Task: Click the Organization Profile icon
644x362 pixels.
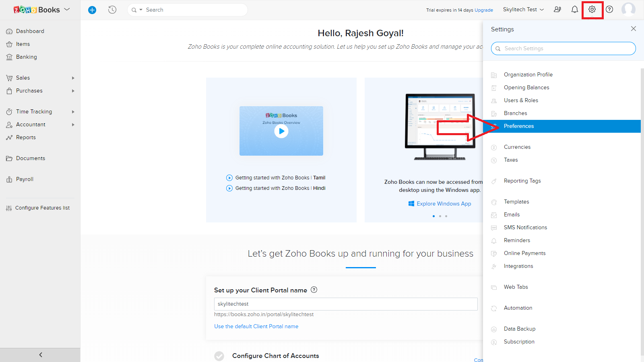Action: coord(494,75)
